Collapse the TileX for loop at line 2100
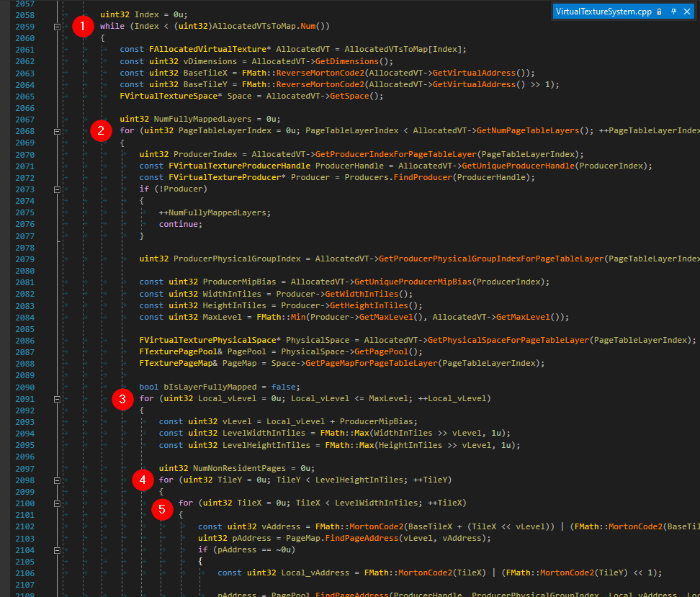Image resolution: width=700 pixels, height=597 pixels. (57, 503)
